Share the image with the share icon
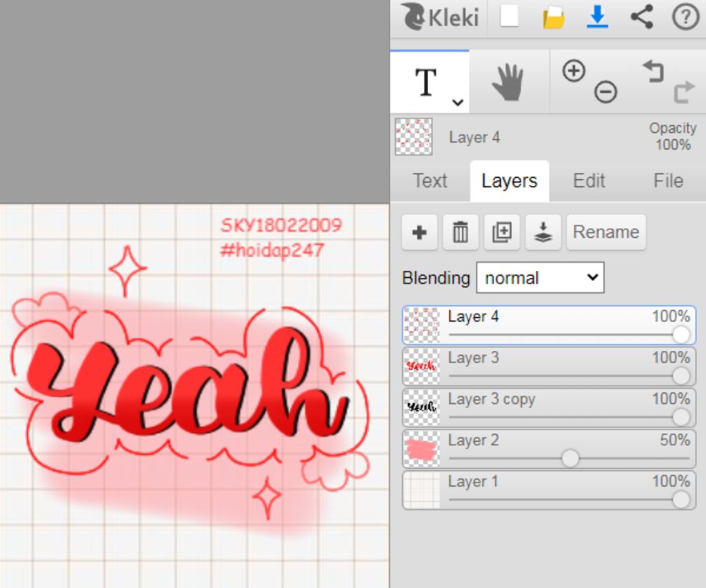Viewport: 706px width, 588px height. click(642, 17)
